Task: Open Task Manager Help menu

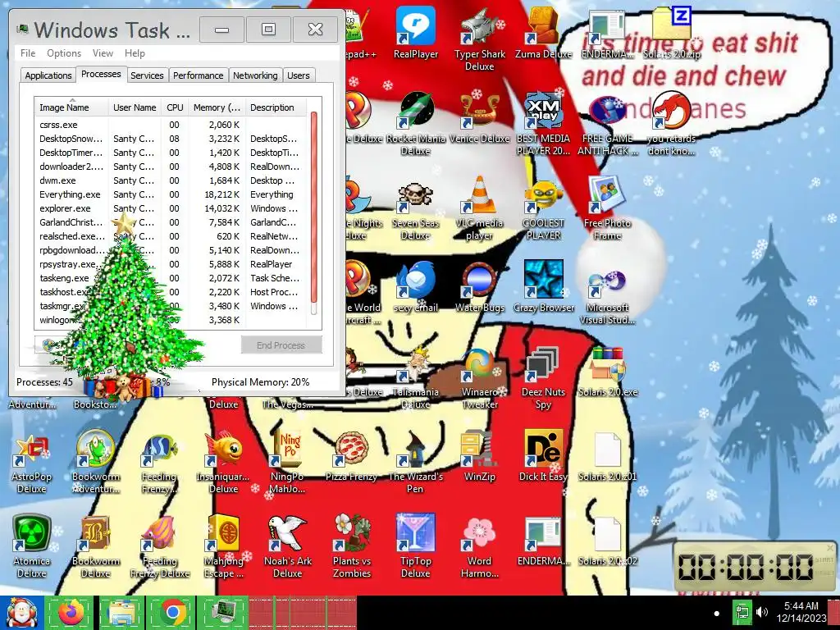Action: [x=135, y=53]
